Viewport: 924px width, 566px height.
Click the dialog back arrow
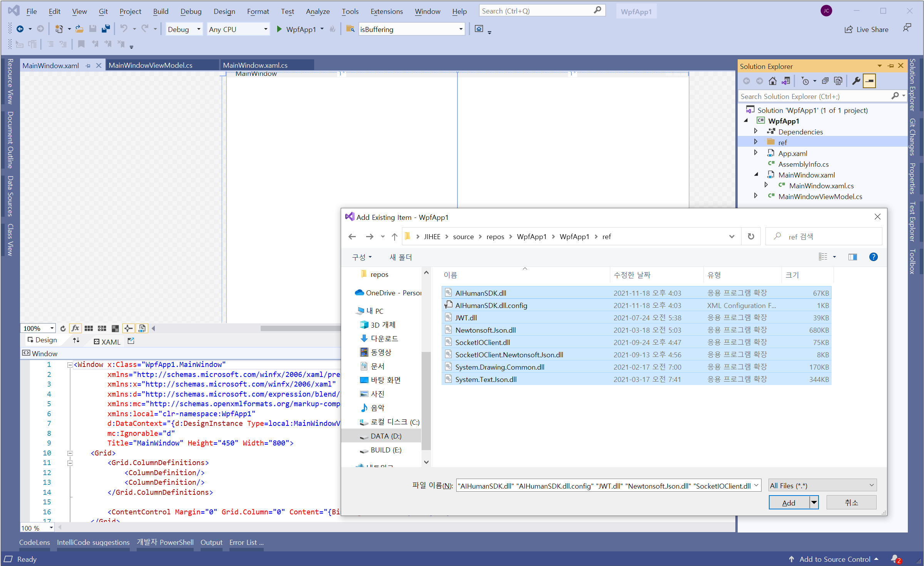coord(352,237)
